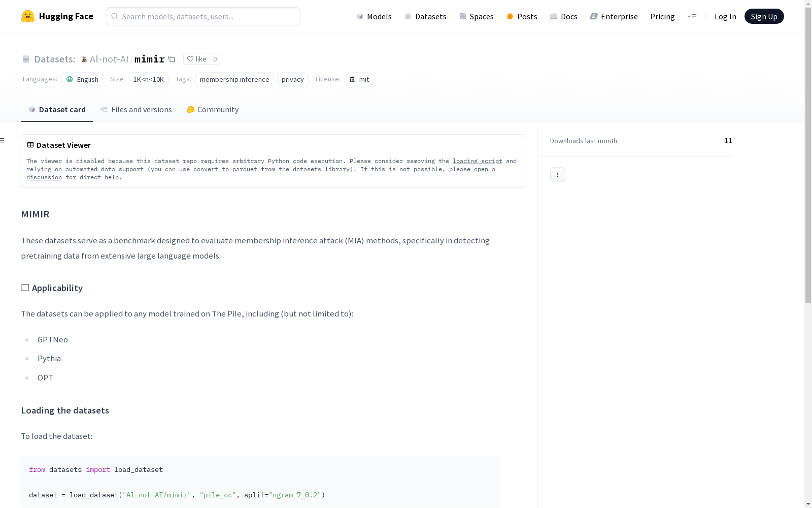Open Enterprise in top navigation
The width and height of the screenshot is (812, 508).
point(614,16)
